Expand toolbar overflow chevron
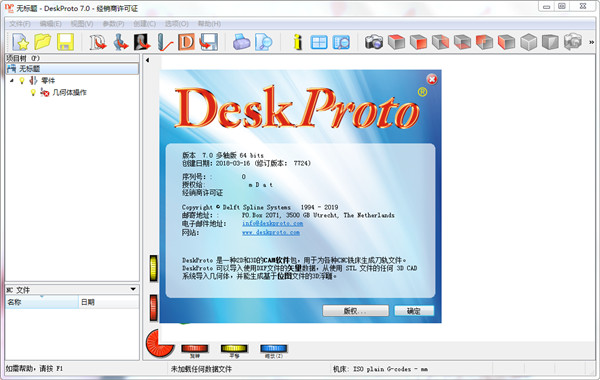This screenshot has height=380, width=600. [x=592, y=42]
